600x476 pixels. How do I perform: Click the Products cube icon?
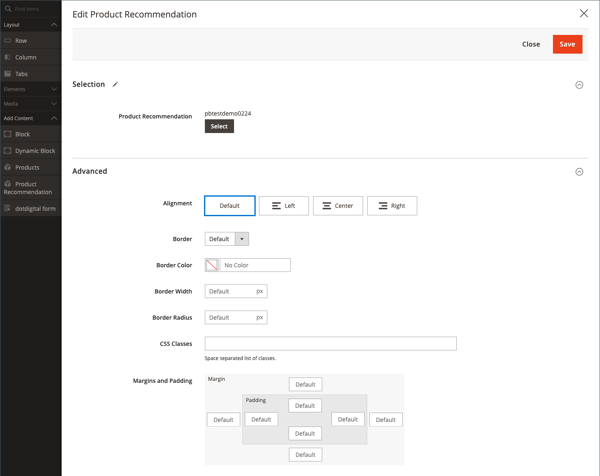point(7,167)
